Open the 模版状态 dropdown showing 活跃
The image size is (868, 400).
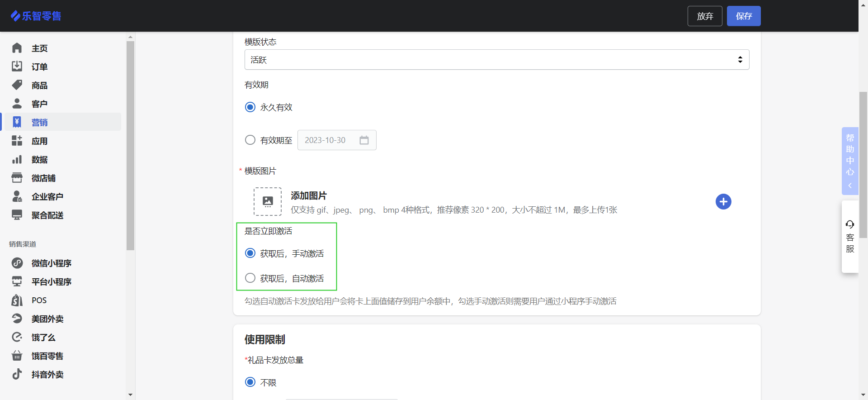point(497,60)
